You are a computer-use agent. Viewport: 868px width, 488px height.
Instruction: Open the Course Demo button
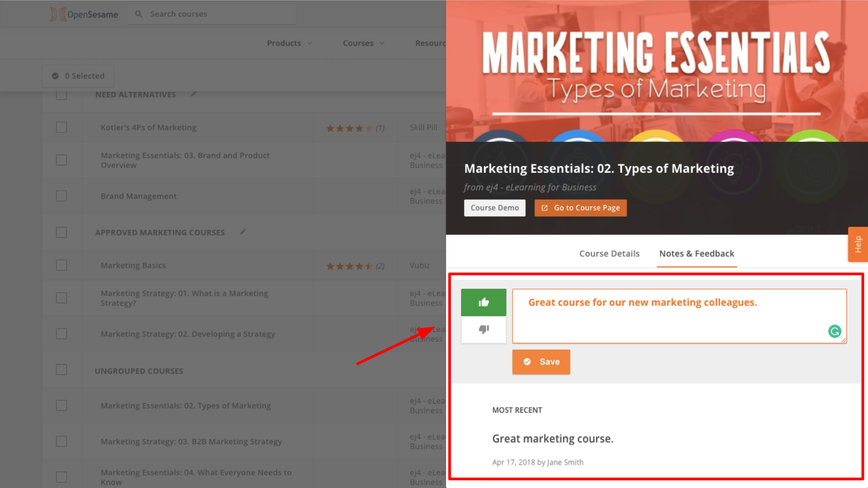click(495, 208)
